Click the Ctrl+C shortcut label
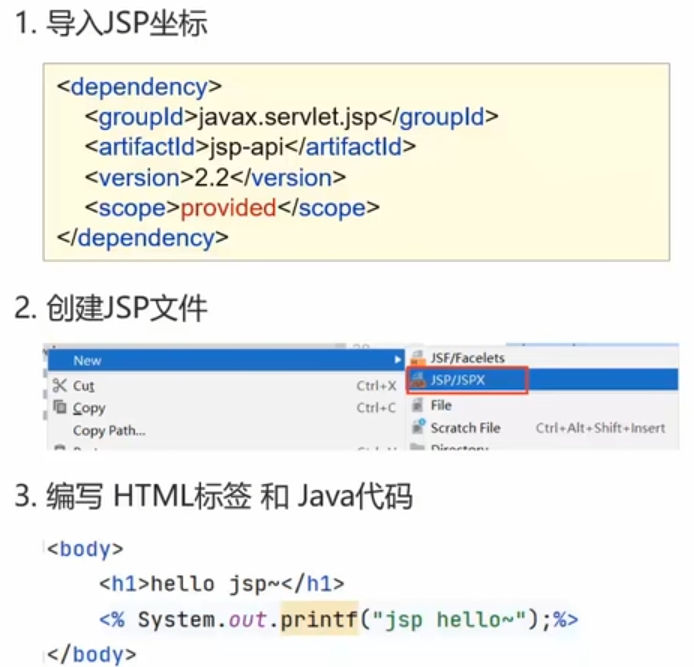 point(376,408)
